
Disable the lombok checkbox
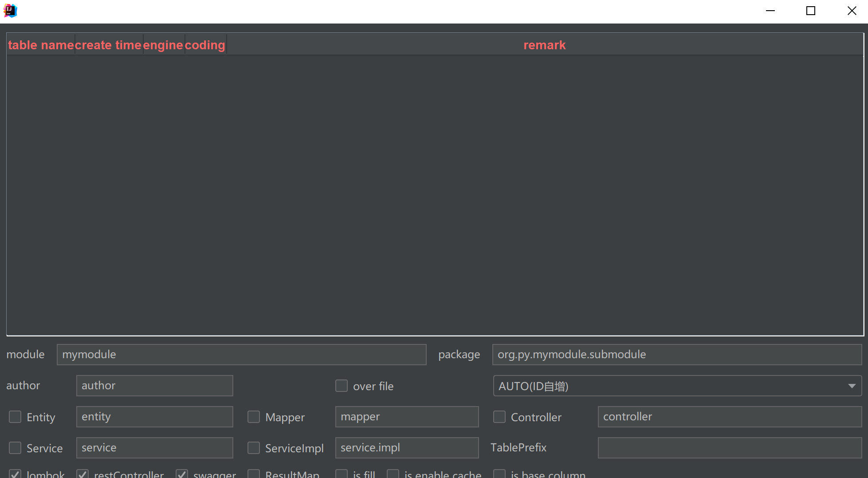pyautogui.click(x=15, y=474)
